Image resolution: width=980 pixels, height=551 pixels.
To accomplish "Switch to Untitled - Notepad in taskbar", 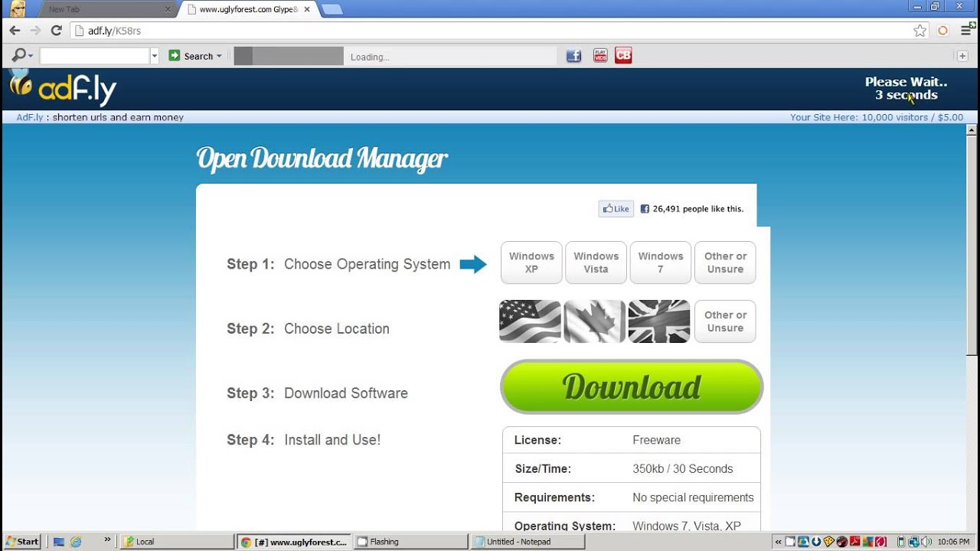I will 528,542.
